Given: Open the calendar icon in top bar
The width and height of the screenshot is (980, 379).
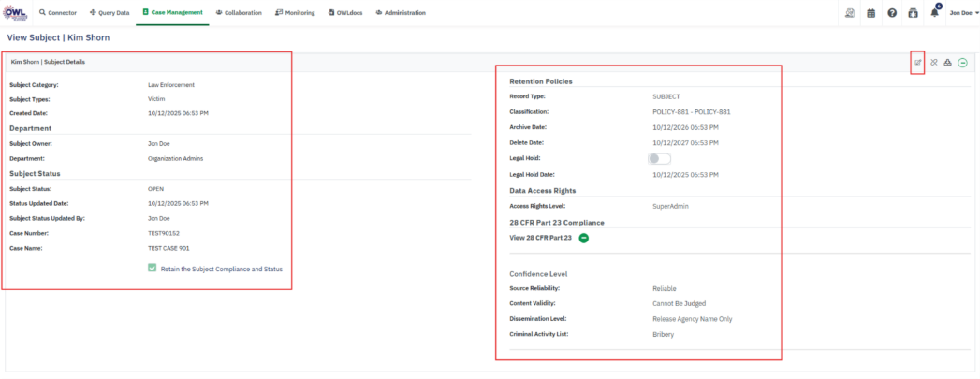Looking at the screenshot, I should click(x=870, y=13).
